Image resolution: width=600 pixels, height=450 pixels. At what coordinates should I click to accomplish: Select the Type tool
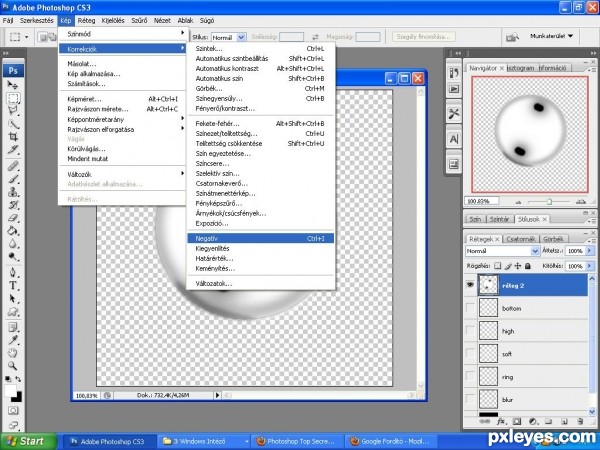tap(13, 285)
